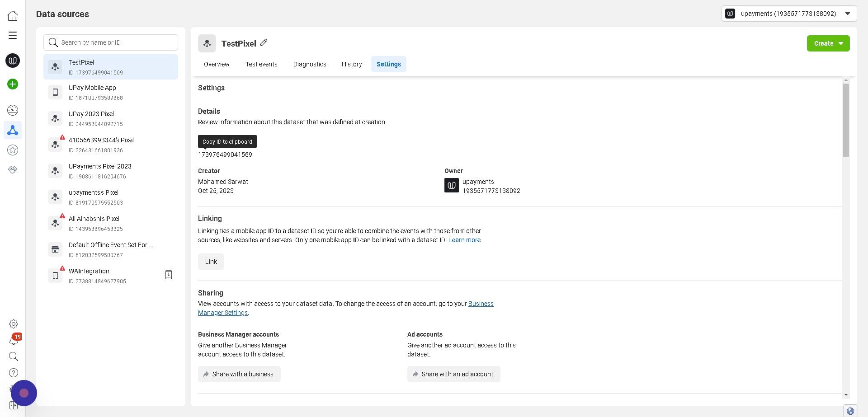Open the Diagnostics tab
This screenshot has height=417, width=868.
pos(310,64)
